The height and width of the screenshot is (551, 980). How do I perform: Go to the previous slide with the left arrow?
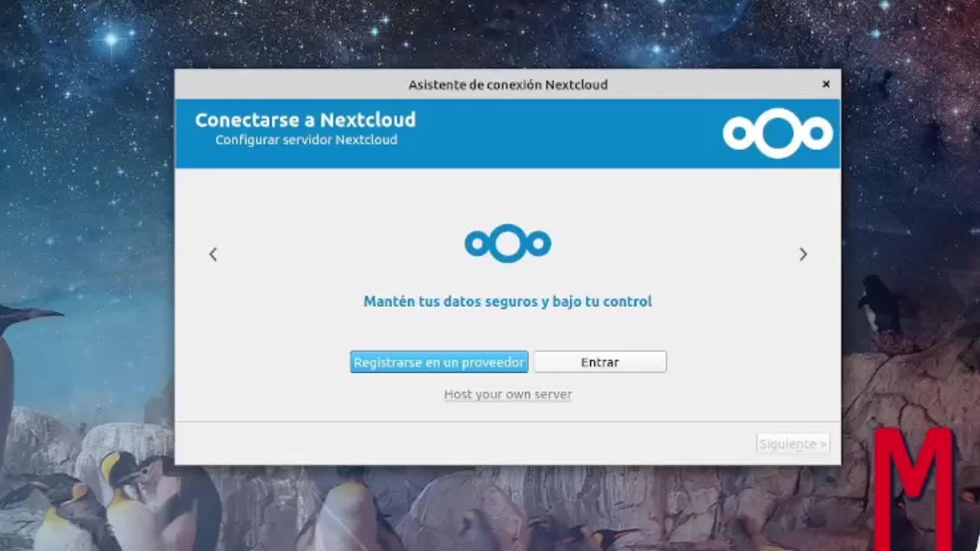pyautogui.click(x=213, y=254)
